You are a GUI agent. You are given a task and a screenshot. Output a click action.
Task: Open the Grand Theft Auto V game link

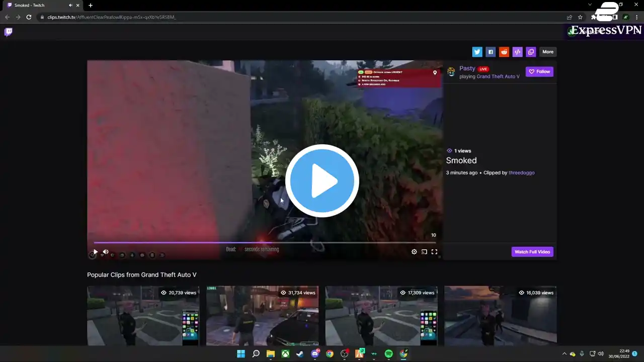pyautogui.click(x=498, y=76)
